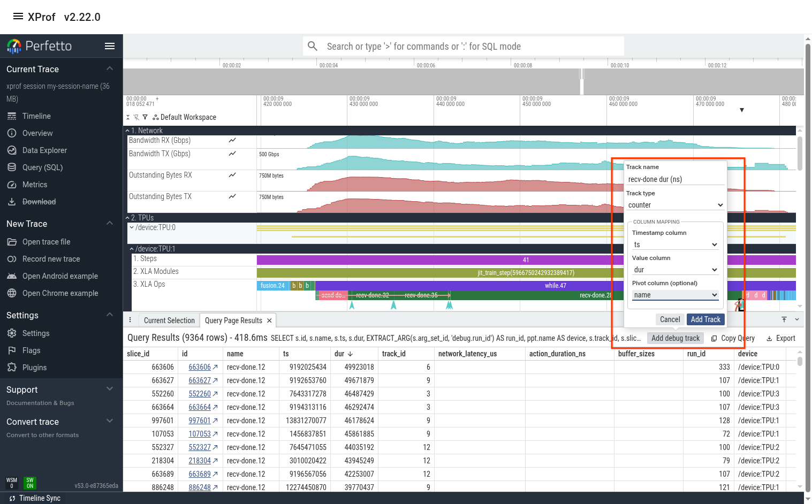Click the Add Track button in the dialog
The image size is (812, 504).
[x=705, y=319]
